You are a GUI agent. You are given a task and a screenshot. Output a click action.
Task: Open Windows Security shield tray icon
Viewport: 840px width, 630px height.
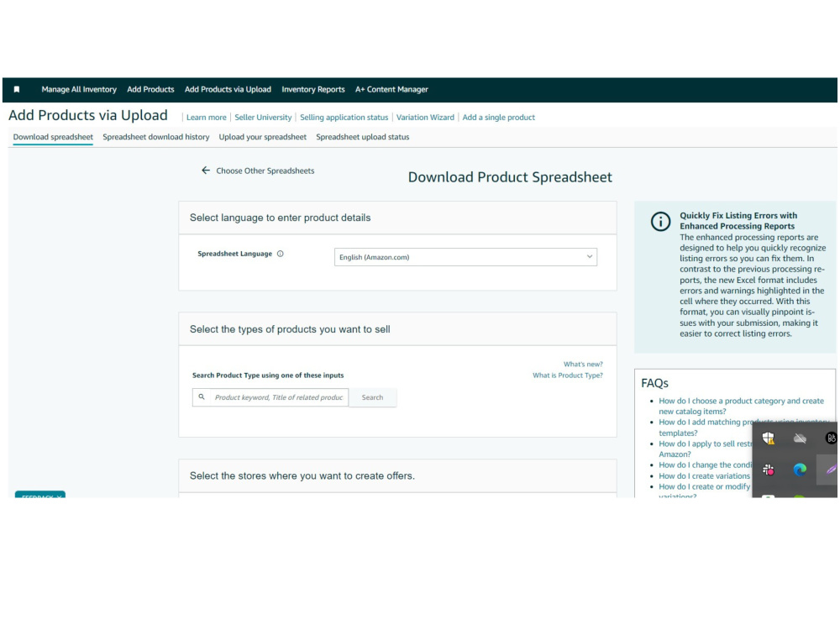click(769, 438)
